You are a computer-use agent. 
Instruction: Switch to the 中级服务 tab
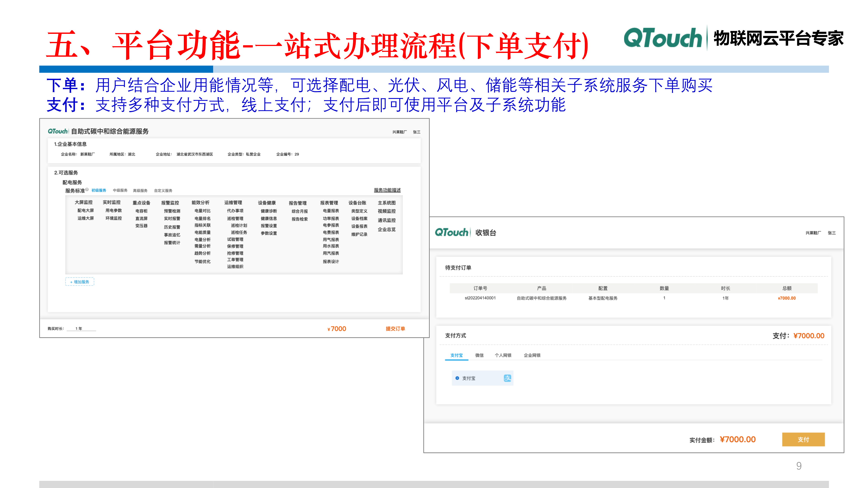120,190
